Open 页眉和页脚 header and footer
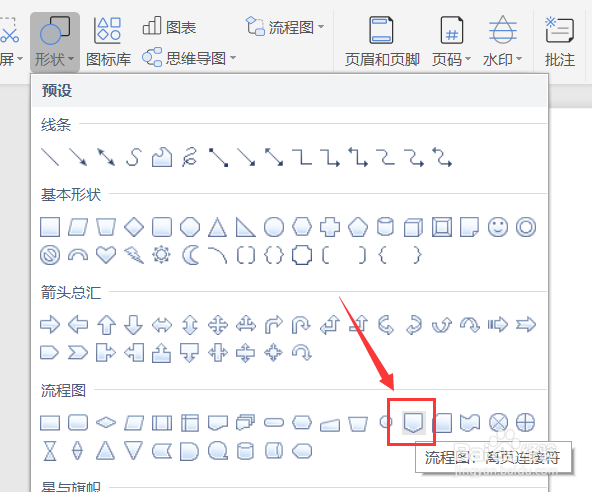The image size is (592, 492). [x=382, y=42]
